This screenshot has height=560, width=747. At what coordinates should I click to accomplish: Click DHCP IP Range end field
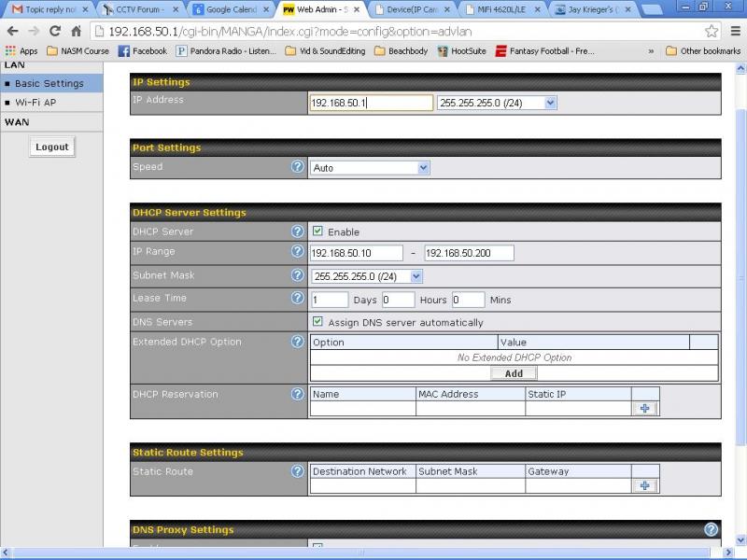tap(470, 253)
